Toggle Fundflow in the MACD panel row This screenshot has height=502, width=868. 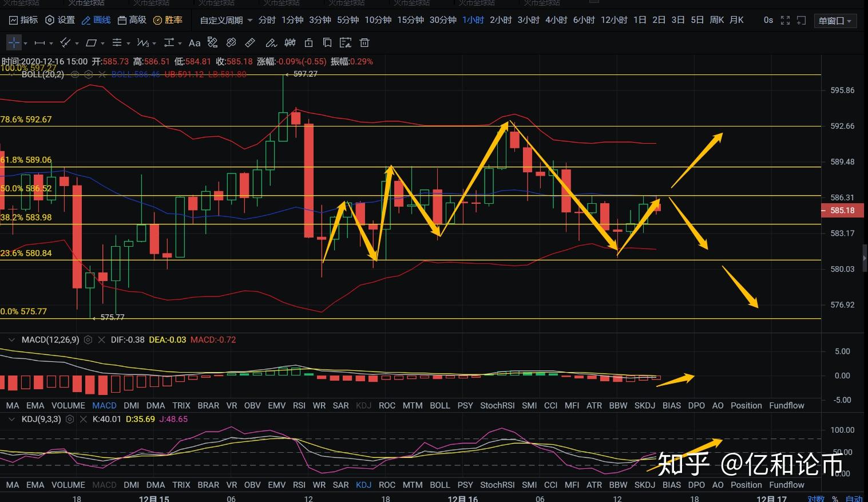(786, 405)
